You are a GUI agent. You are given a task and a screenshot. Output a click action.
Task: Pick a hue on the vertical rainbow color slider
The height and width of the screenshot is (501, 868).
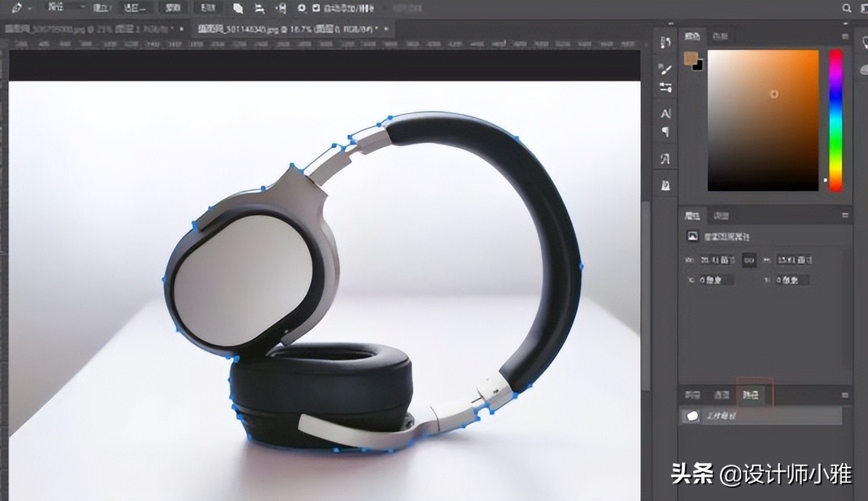click(836, 118)
